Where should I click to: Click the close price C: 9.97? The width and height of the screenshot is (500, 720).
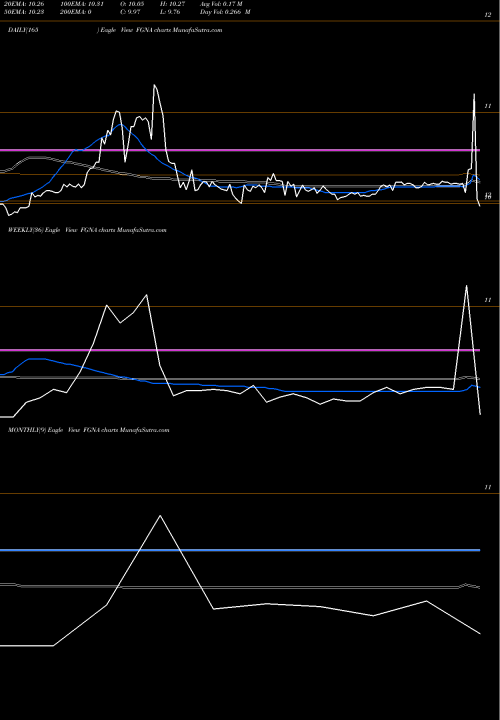pos(130,12)
